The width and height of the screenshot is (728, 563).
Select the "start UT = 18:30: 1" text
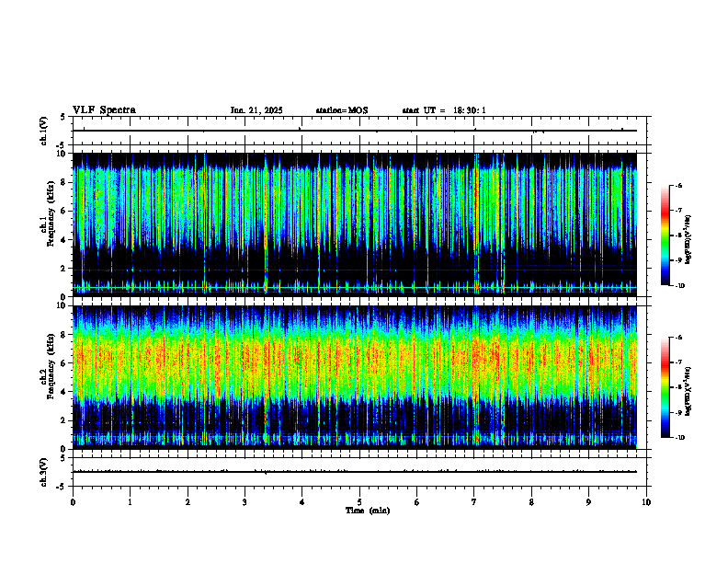coord(444,110)
